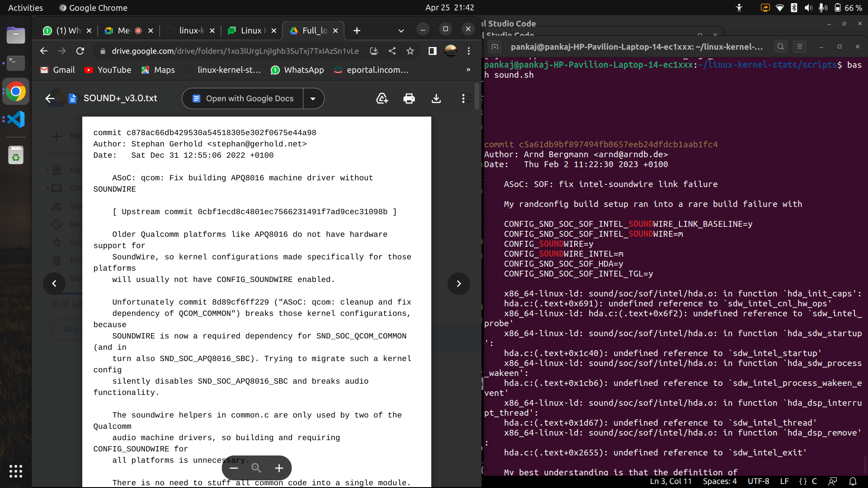Zoom out of document preview
Image resolution: width=868 pixels, height=488 pixels.
(234, 468)
